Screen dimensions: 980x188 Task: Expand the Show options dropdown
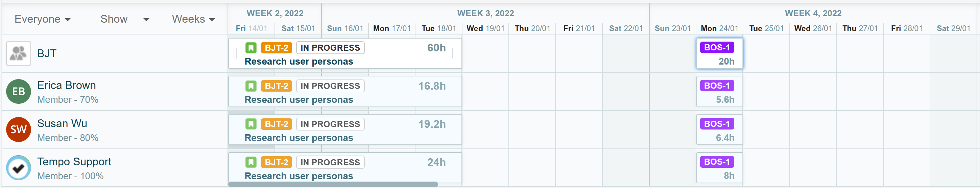(124, 19)
